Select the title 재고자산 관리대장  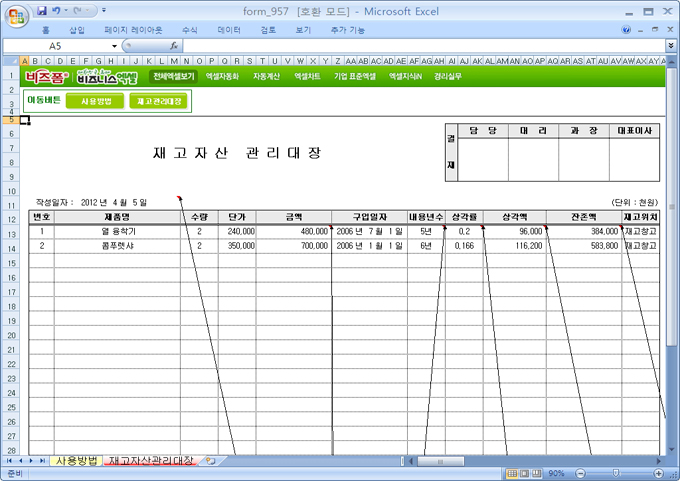(x=237, y=153)
